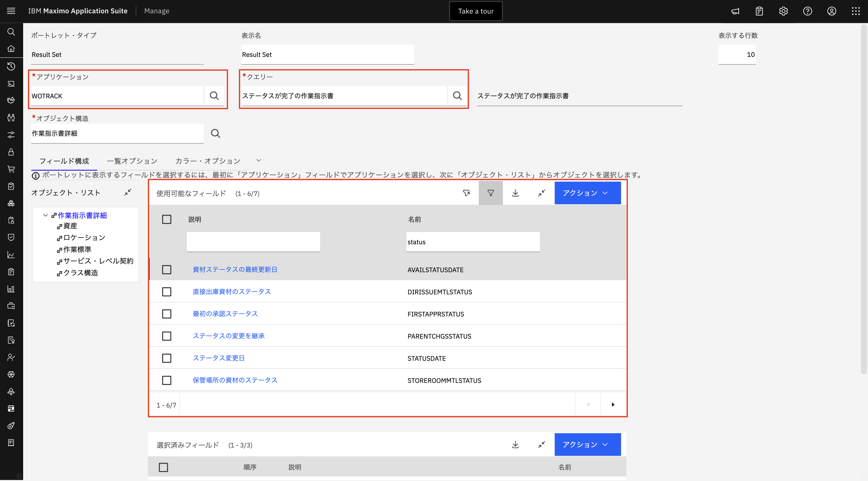This screenshot has width=868, height=481.
Task: Switch to the 一覧オプション tab
Action: coord(132,161)
